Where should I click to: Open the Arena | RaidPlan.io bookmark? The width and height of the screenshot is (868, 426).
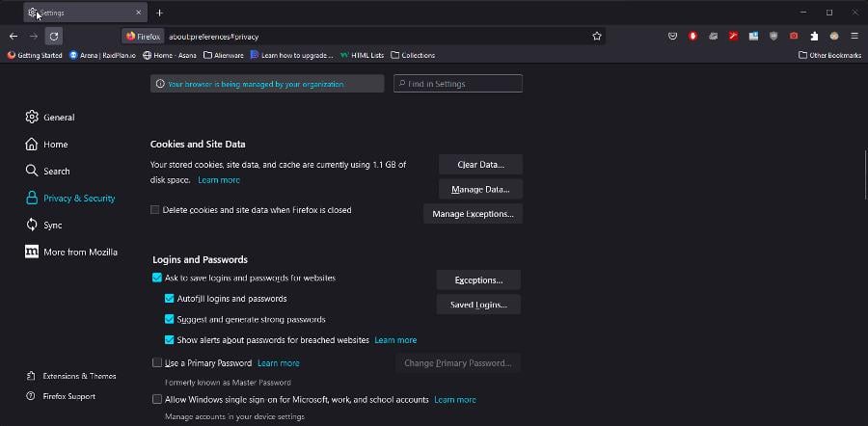point(102,55)
